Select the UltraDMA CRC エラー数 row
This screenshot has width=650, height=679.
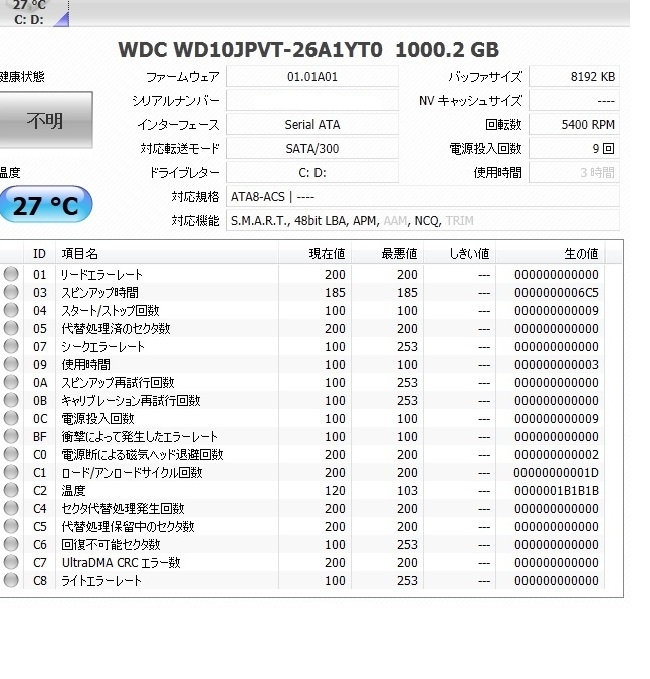(x=302, y=562)
